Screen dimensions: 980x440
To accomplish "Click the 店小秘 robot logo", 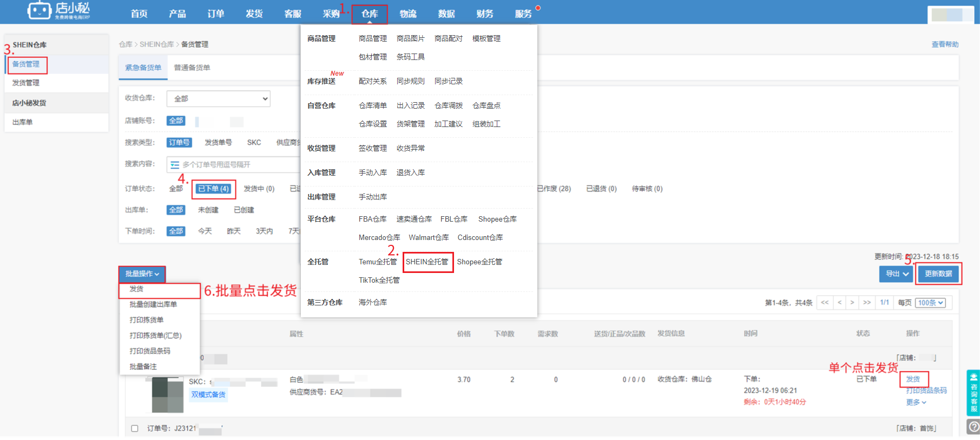I will click(58, 10).
